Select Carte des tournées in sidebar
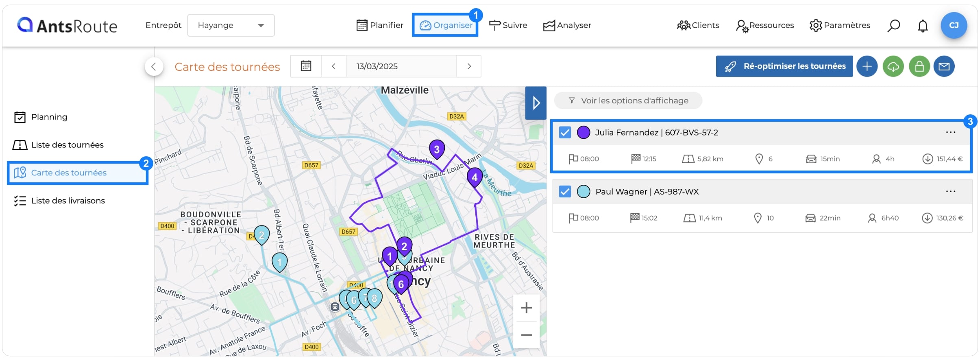980x361 pixels. pos(77,173)
